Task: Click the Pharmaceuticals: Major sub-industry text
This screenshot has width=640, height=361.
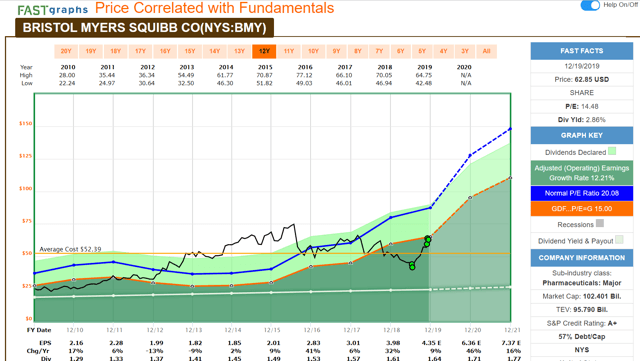Action: [582, 283]
